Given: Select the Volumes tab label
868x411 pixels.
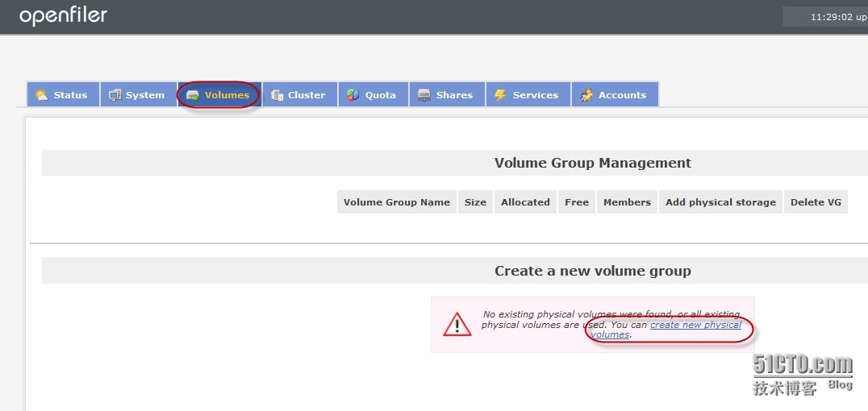Looking at the screenshot, I should click(x=227, y=95).
